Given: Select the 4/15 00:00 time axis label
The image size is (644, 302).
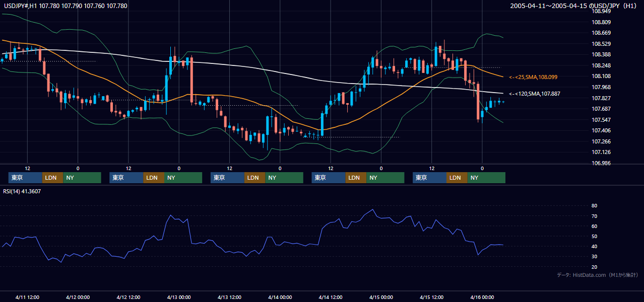Looking at the screenshot, I should click(381, 297).
